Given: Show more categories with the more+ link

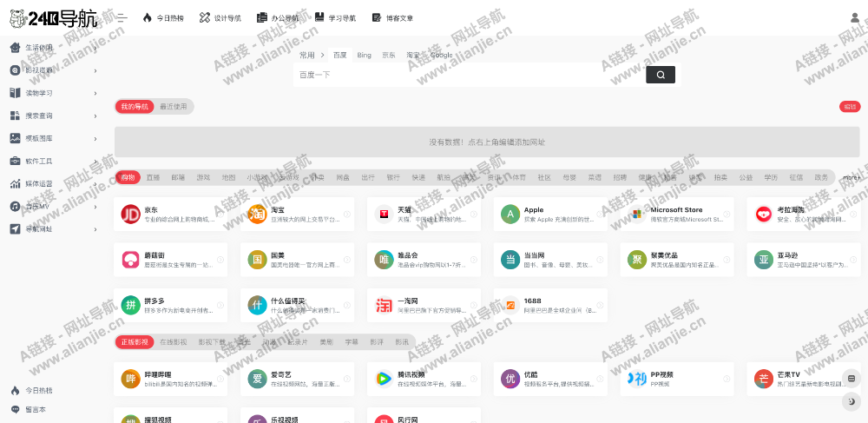Looking at the screenshot, I should point(852,178).
